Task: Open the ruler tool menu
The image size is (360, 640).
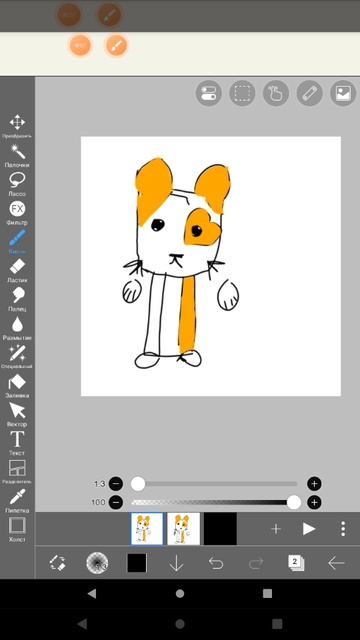Action: [x=309, y=93]
